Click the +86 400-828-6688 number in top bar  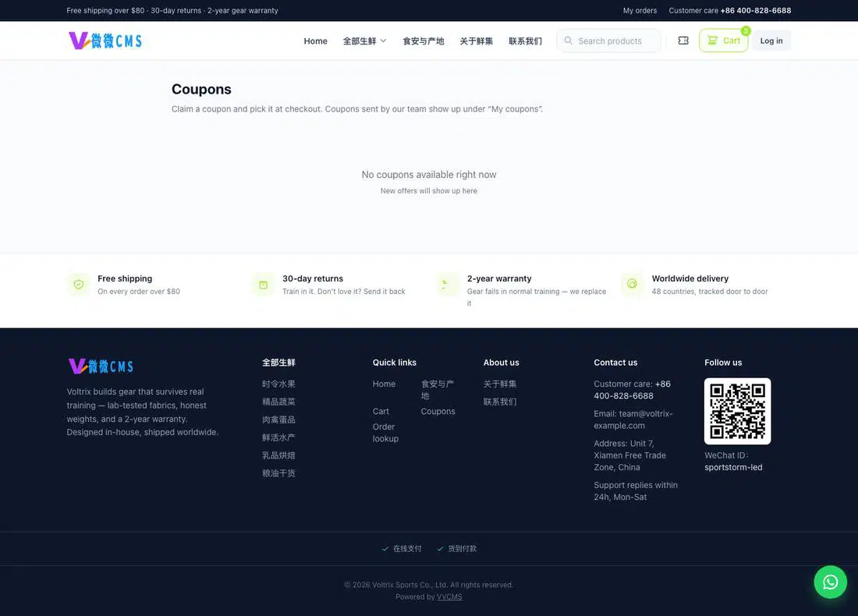point(756,10)
